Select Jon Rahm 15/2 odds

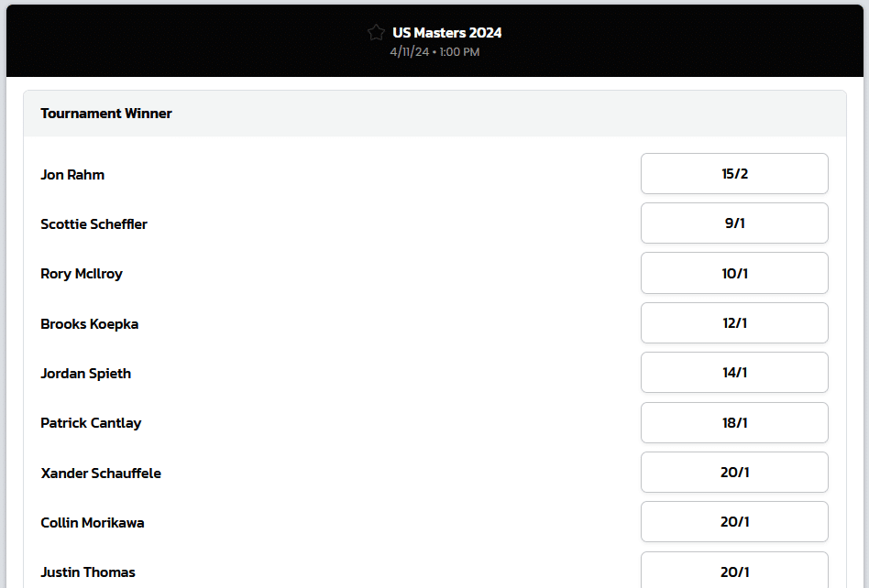(734, 174)
